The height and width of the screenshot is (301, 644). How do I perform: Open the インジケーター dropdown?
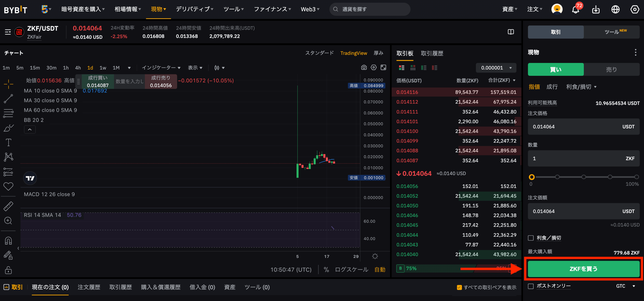[x=161, y=68]
